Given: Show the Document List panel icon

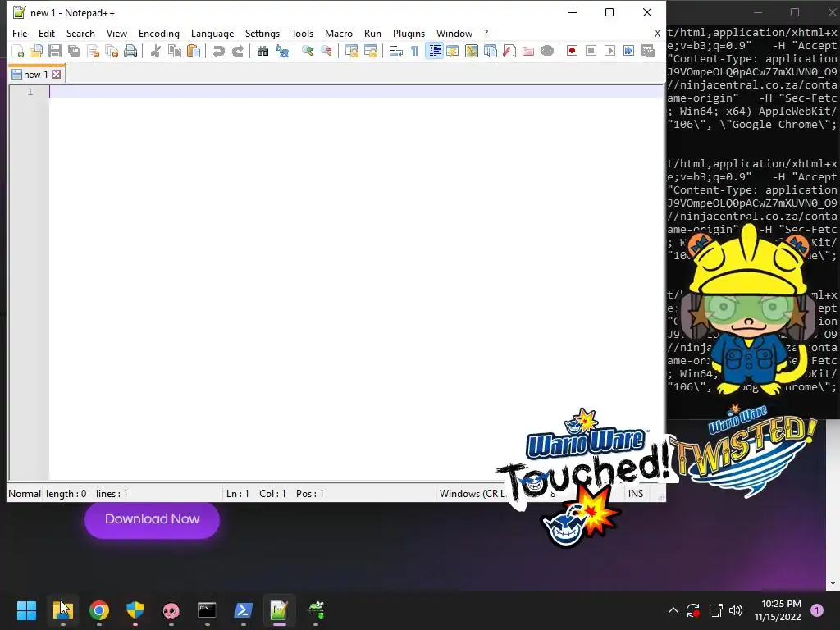Looking at the screenshot, I should (491, 51).
